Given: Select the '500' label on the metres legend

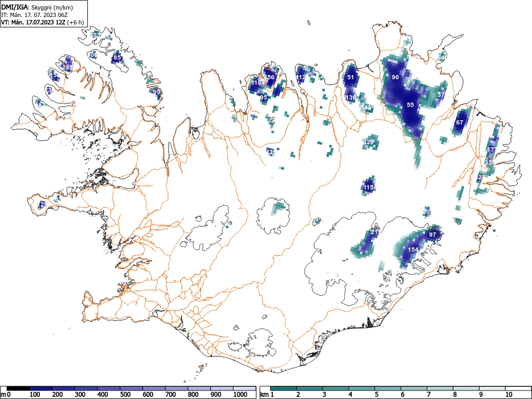Looking at the screenshot, I should tap(126, 395).
